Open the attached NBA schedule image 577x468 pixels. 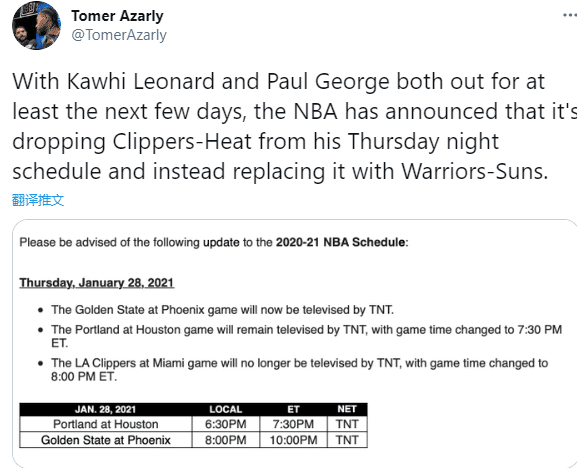(x=294, y=343)
